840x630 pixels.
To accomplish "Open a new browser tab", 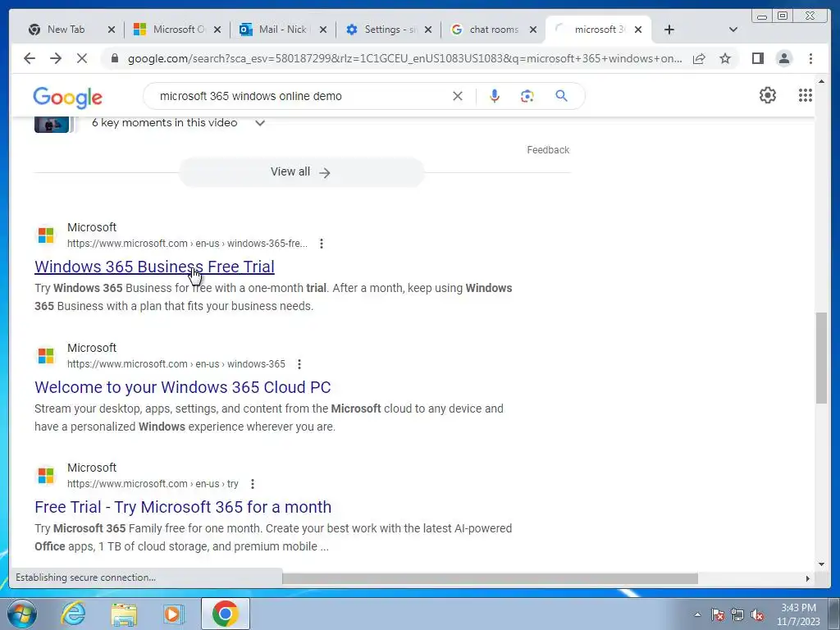I will [x=669, y=30].
